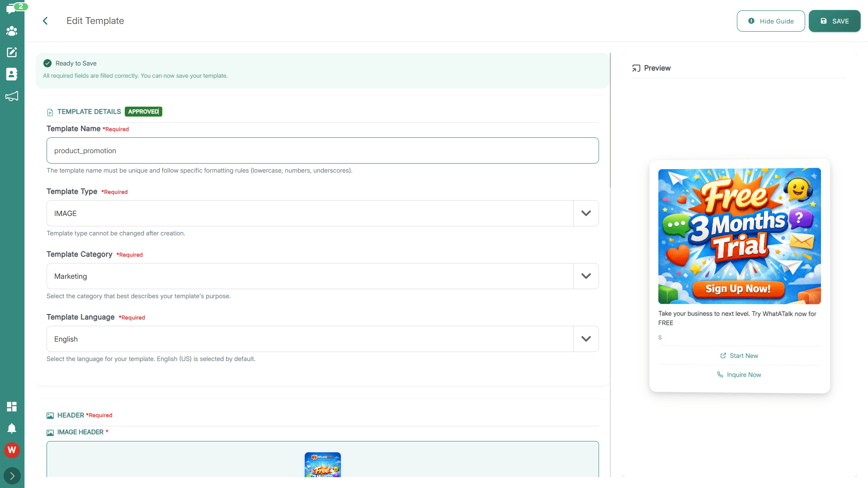
Task: Click the form's vertical scrollbar
Action: coord(610,120)
